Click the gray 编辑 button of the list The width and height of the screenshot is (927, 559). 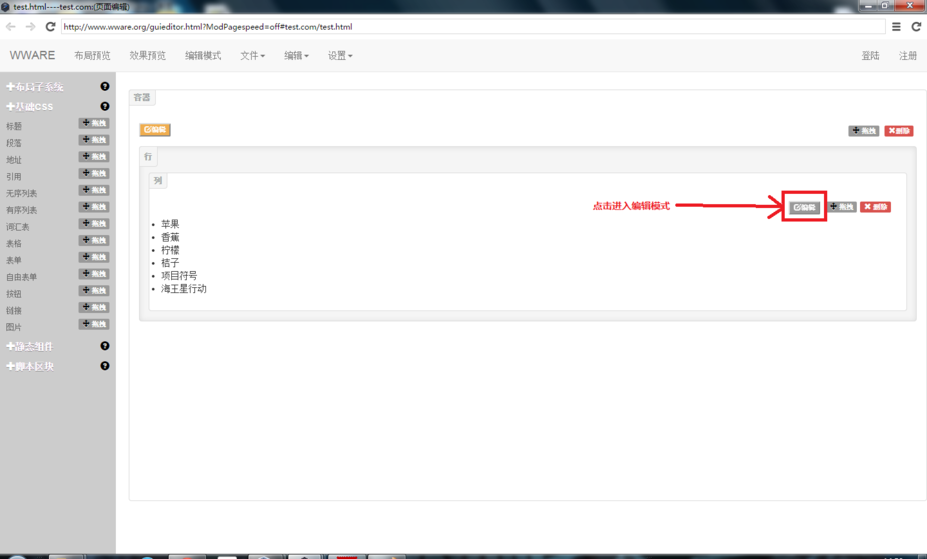point(804,207)
